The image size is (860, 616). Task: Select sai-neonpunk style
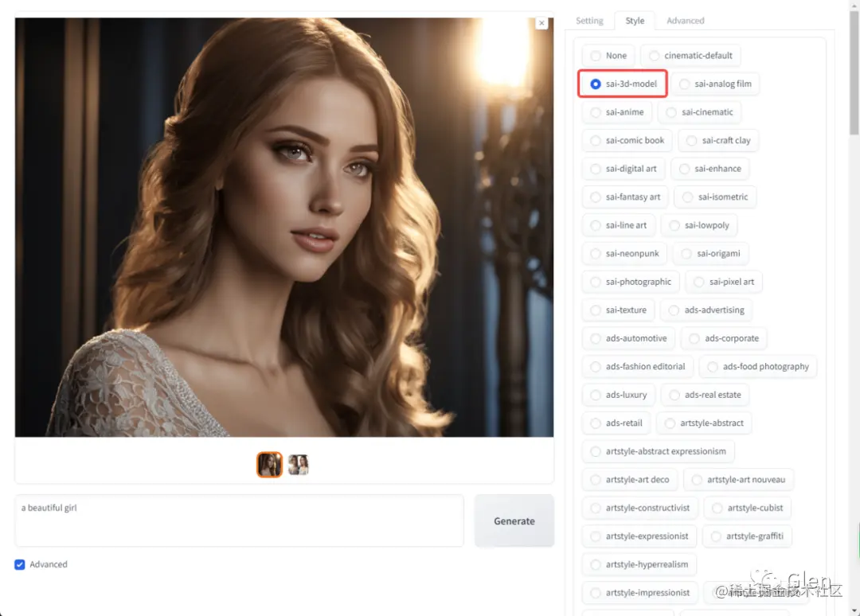click(x=624, y=254)
